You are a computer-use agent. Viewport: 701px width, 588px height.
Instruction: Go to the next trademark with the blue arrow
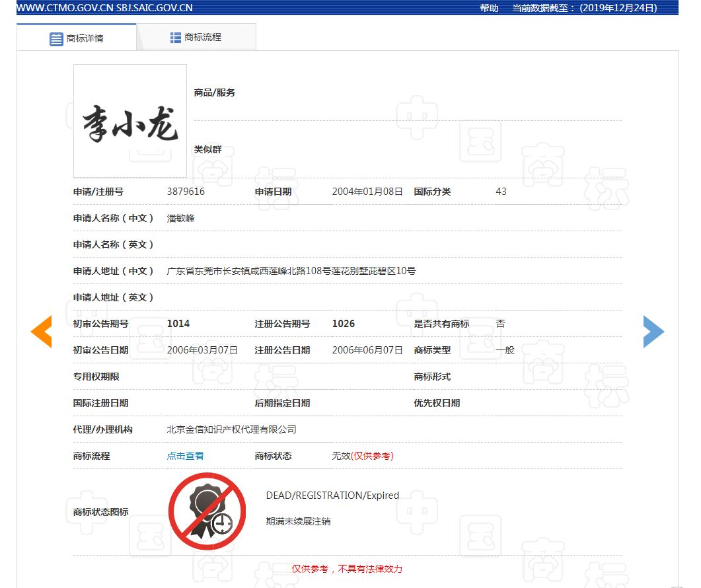tap(653, 332)
